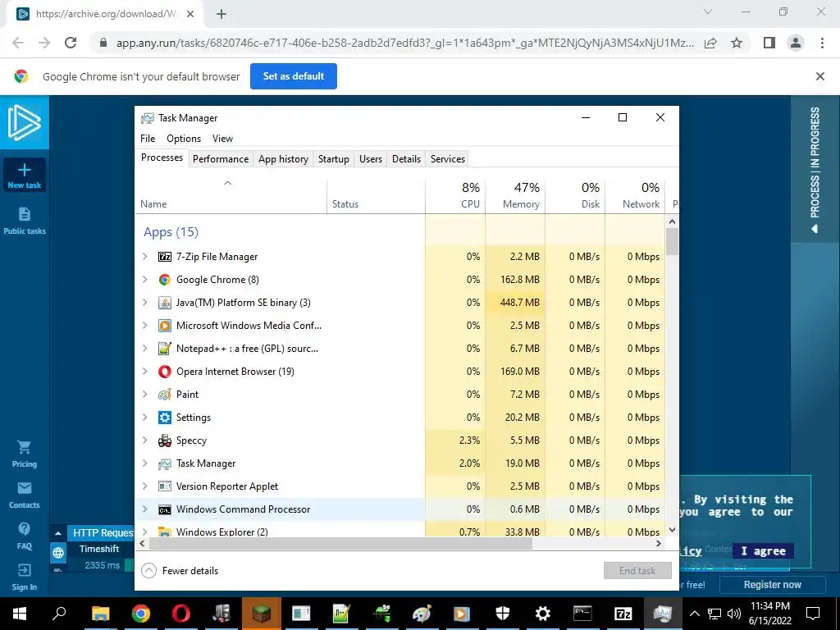
Task: Open Command Prompt from the taskbar
Action: (x=582, y=614)
